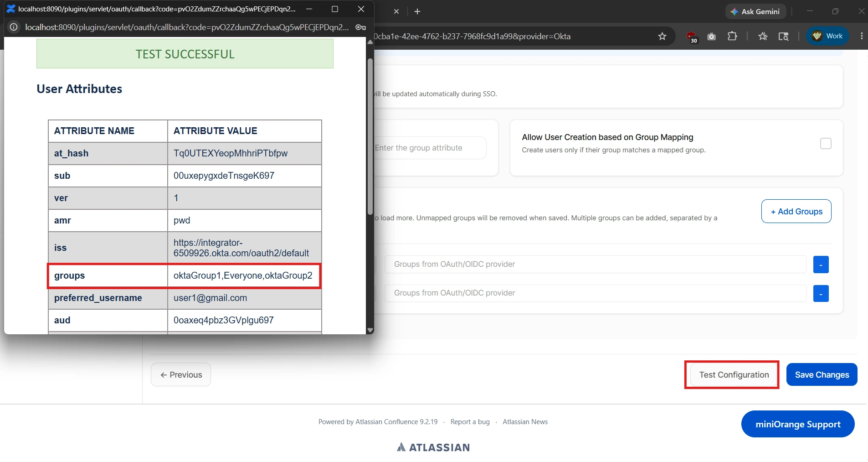Viewport: 868px width, 462px height.
Task: Click the preferred_username value user1@gmail.com
Action: pos(210,298)
